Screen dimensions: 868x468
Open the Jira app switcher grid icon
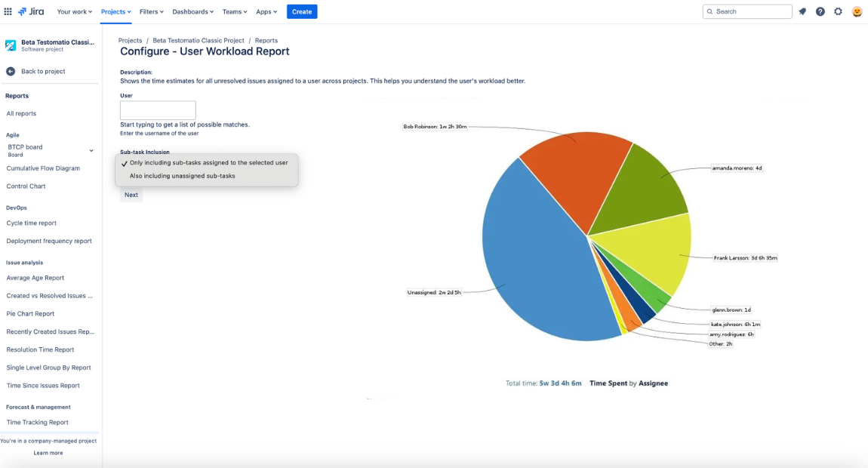click(8, 11)
